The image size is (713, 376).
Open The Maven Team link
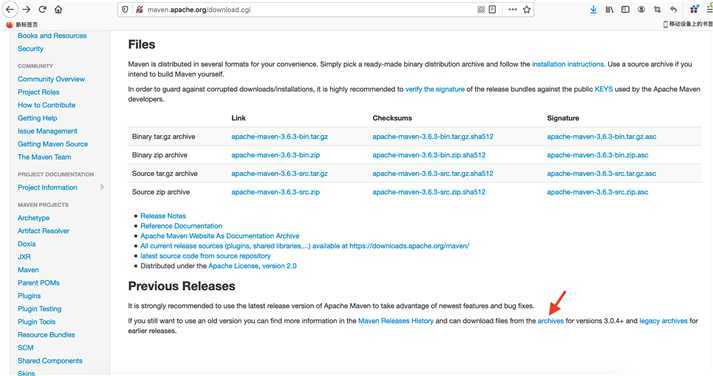[x=45, y=157]
